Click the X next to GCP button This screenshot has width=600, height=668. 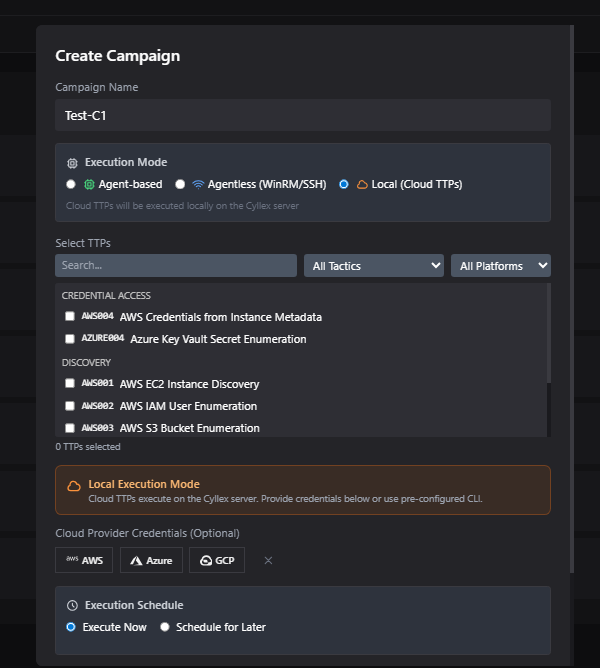coord(268,560)
